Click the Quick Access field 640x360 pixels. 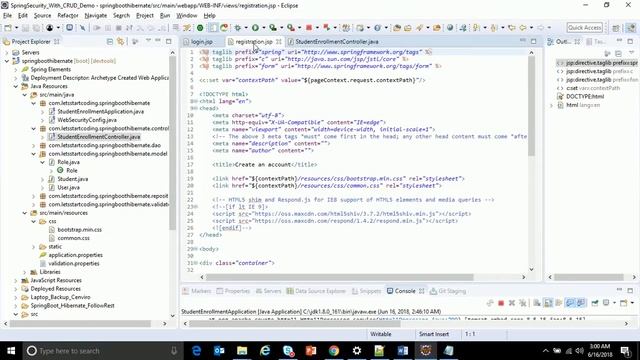584,28
